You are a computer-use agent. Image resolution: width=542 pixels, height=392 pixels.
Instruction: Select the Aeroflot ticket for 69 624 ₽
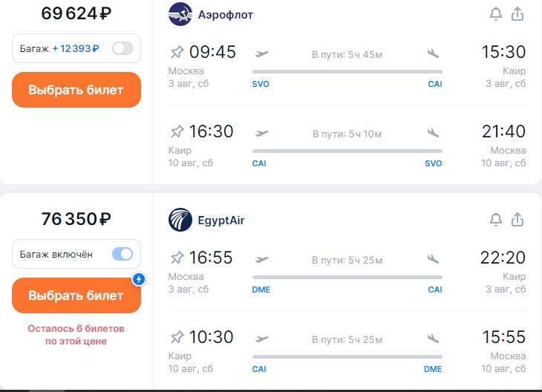click(76, 90)
